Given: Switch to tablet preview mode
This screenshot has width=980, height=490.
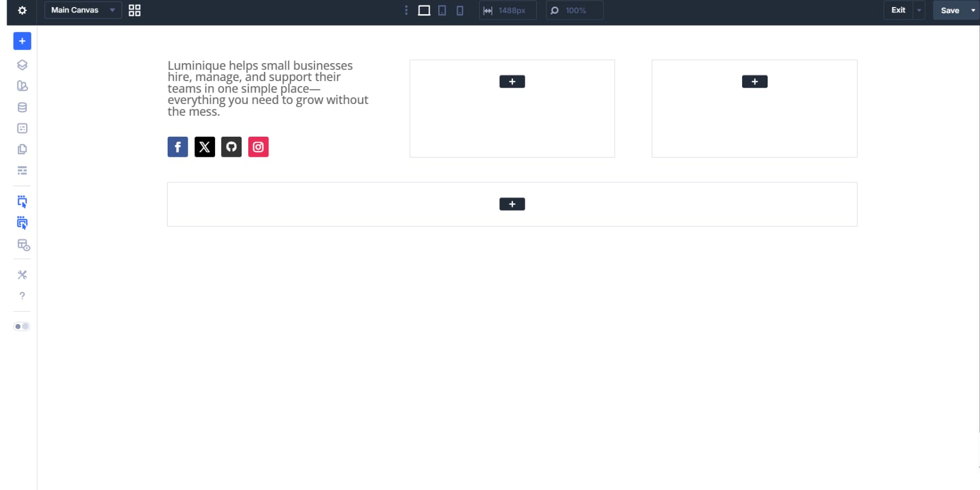Looking at the screenshot, I should pos(442,10).
